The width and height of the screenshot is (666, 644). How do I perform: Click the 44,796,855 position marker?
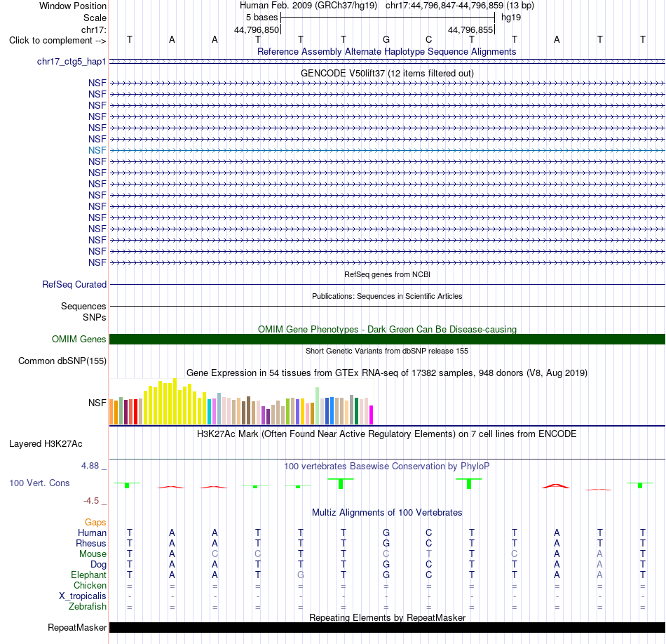pos(470,29)
